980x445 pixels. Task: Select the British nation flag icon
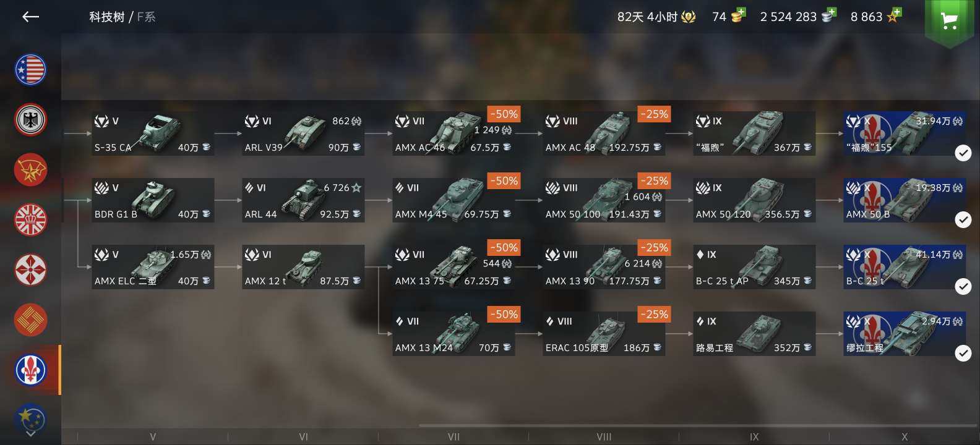[x=30, y=219]
